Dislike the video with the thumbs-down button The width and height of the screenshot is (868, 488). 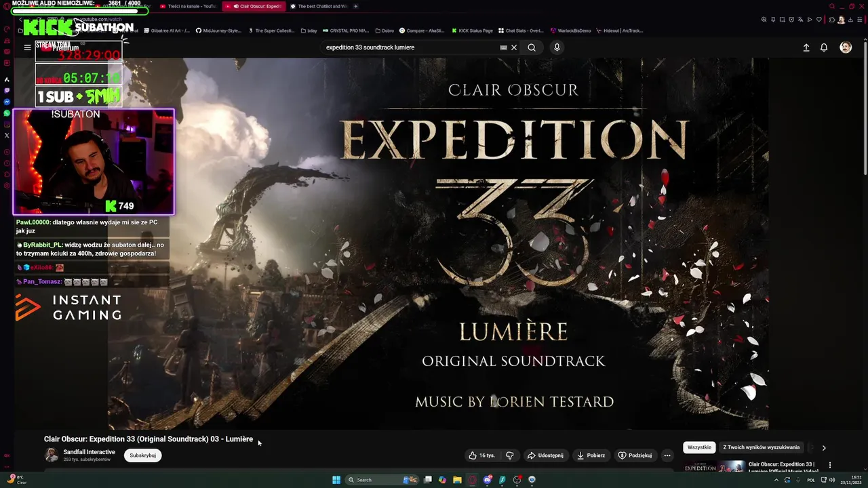click(510, 455)
